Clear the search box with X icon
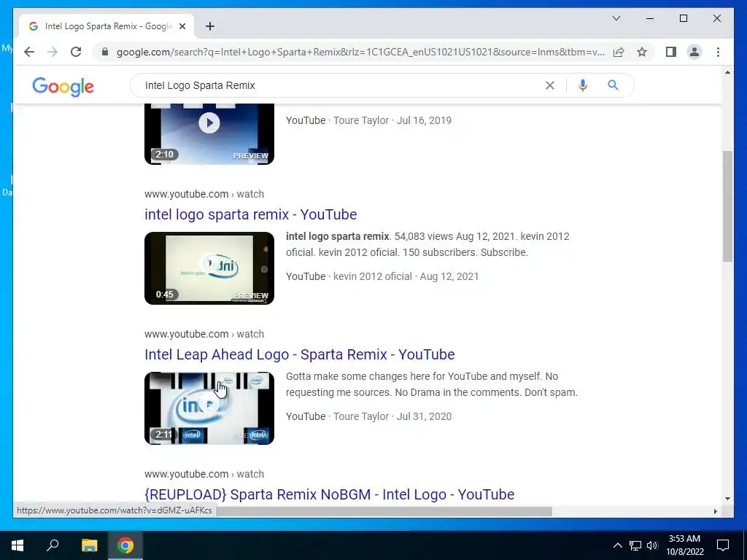The width and height of the screenshot is (747, 560). coord(550,85)
